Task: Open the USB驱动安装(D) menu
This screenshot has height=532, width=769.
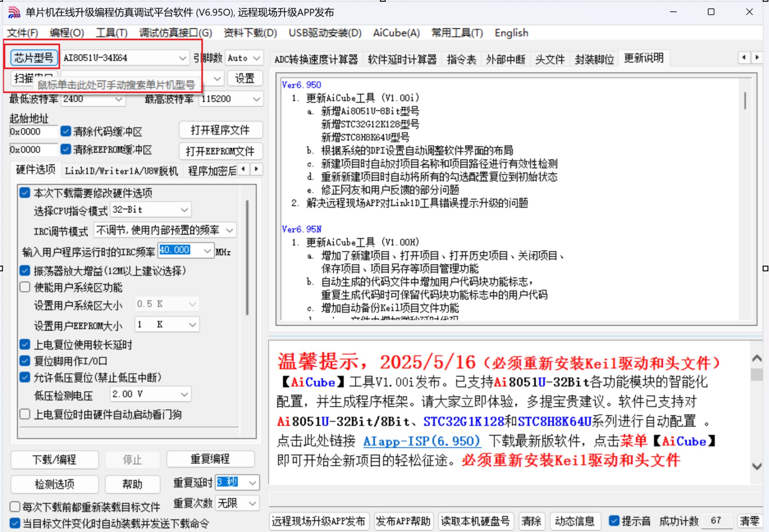Action: [325, 33]
